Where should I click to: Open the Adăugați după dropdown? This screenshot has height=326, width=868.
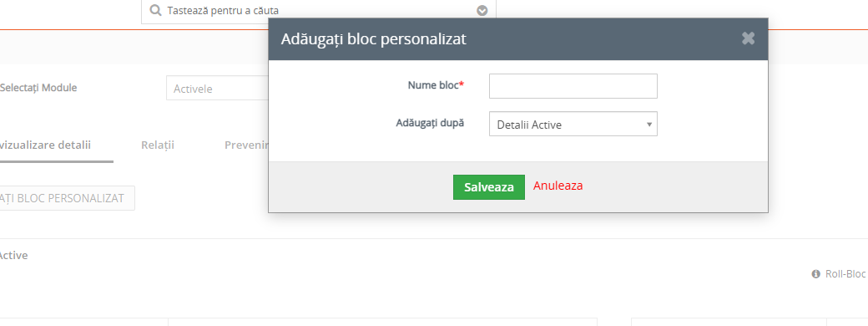pyautogui.click(x=573, y=124)
